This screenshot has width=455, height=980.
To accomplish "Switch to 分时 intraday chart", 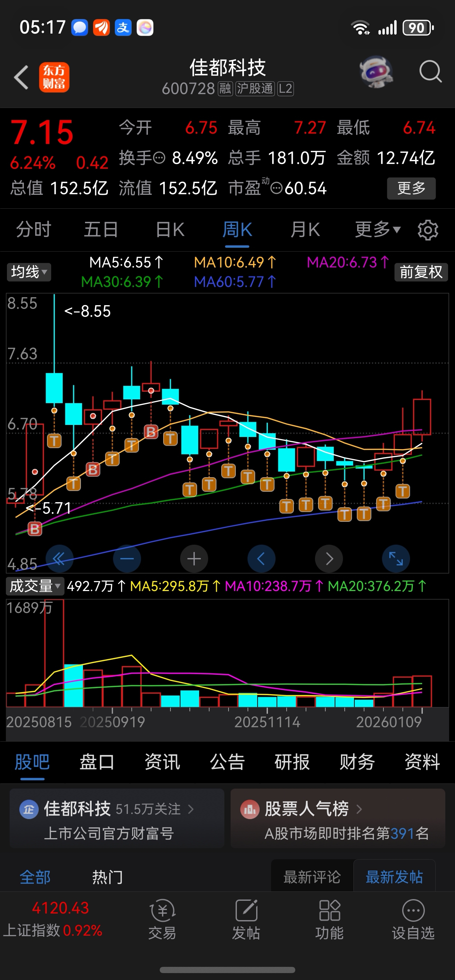I will [34, 229].
